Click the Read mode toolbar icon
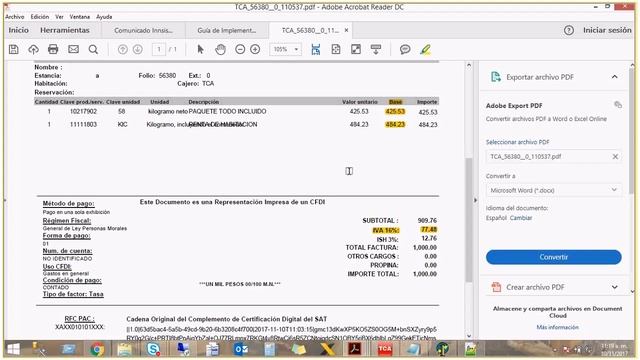The width and height of the screenshot is (640, 360). pos(376,49)
